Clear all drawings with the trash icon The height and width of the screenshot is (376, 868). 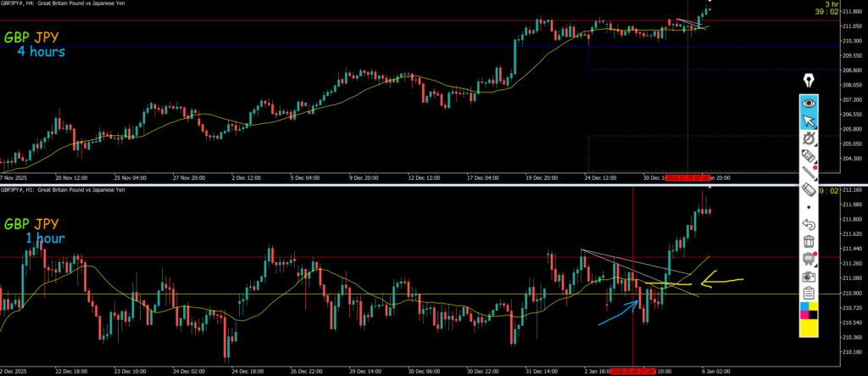tap(809, 242)
